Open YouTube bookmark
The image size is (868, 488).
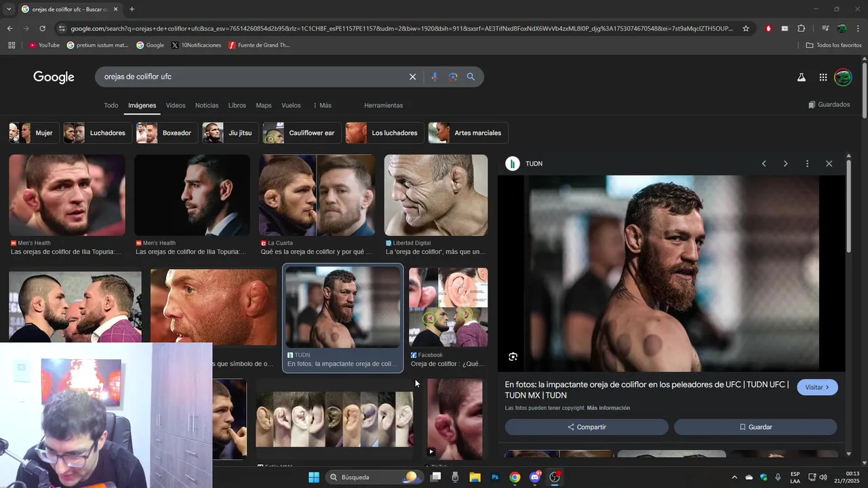44,45
